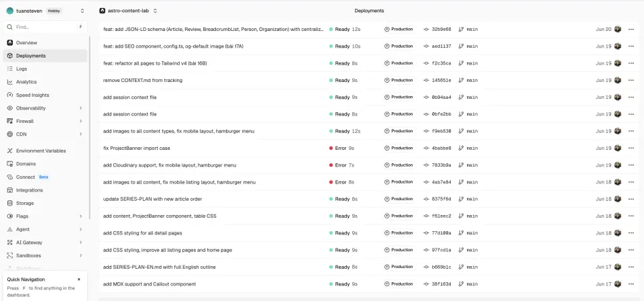
Task: Click author avatar on commit f9eb530 row
Action: 618,131
